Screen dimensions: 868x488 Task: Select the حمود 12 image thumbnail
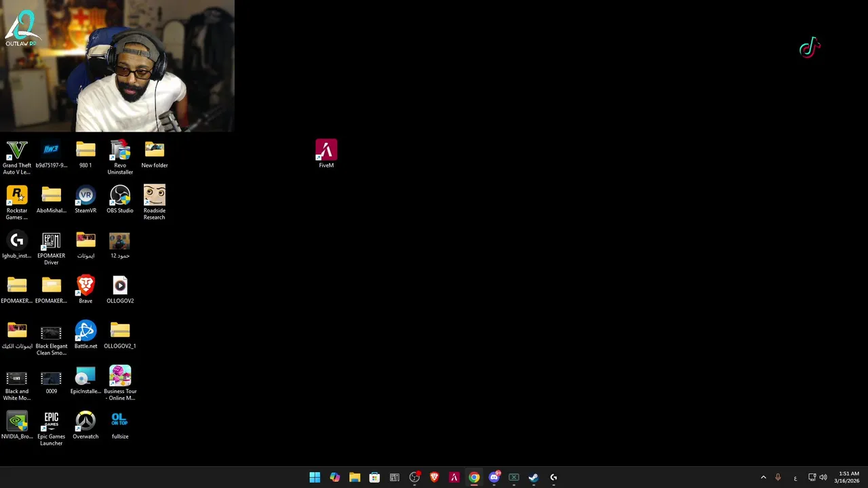pyautogui.click(x=120, y=245)
